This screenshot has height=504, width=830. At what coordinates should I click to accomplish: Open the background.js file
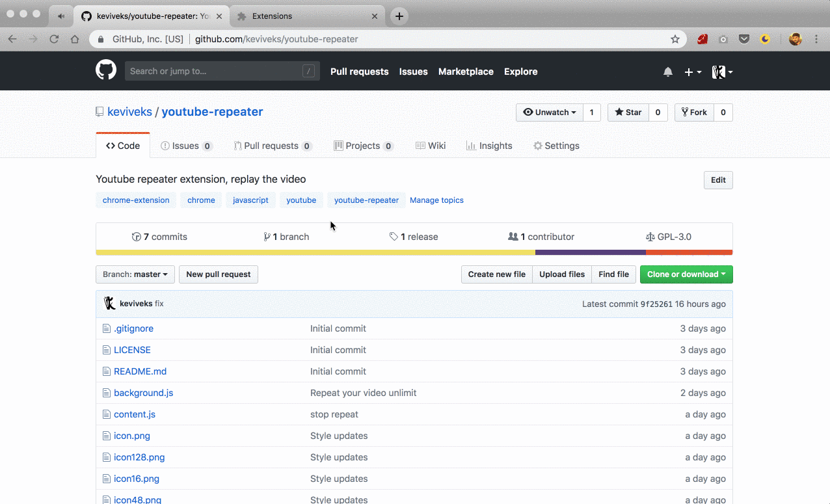(x=143, y=393)
